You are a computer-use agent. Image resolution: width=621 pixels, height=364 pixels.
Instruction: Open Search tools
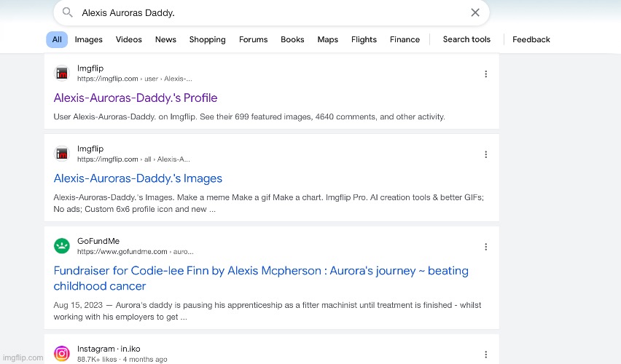[x=466, y=39]
